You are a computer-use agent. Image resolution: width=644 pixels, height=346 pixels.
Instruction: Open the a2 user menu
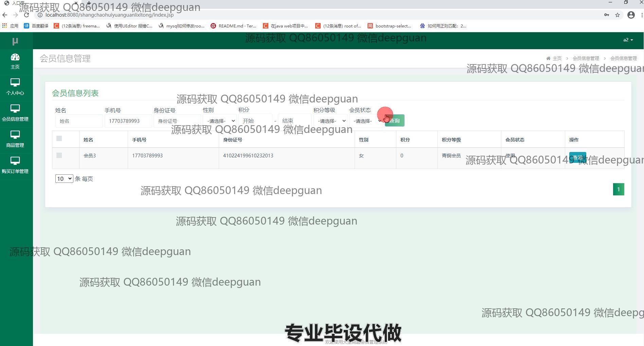point(628,40)
